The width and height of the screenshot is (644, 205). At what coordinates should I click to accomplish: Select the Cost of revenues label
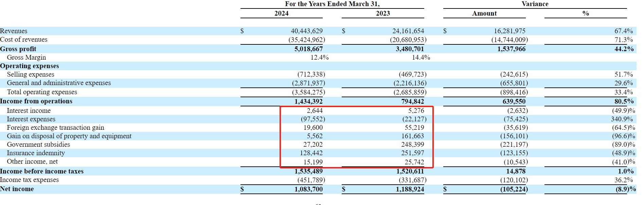(24, 40)
